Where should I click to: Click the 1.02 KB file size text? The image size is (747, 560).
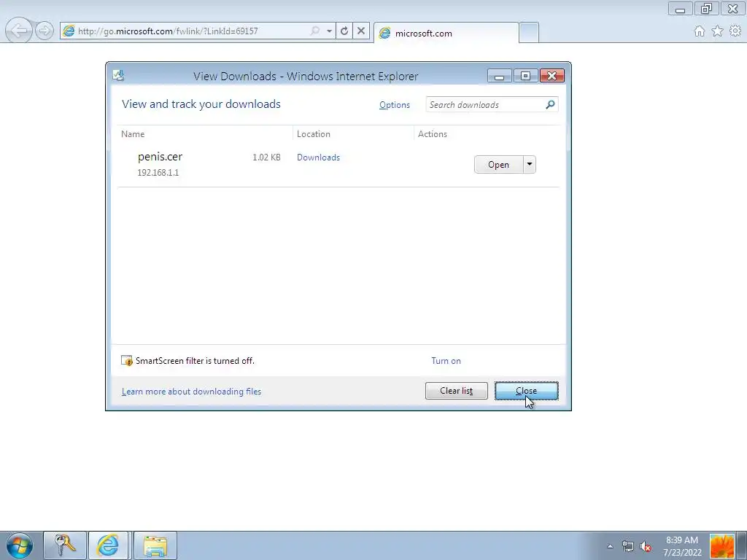tap(266, 157)
